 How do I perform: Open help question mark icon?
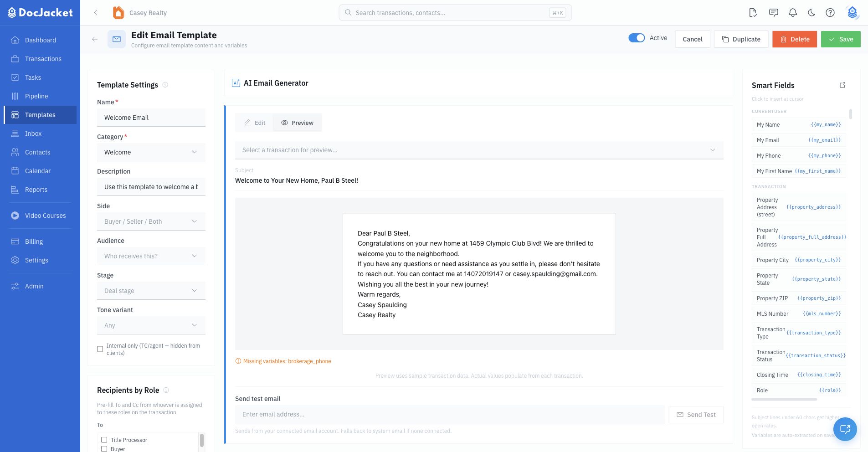point(830,13)
